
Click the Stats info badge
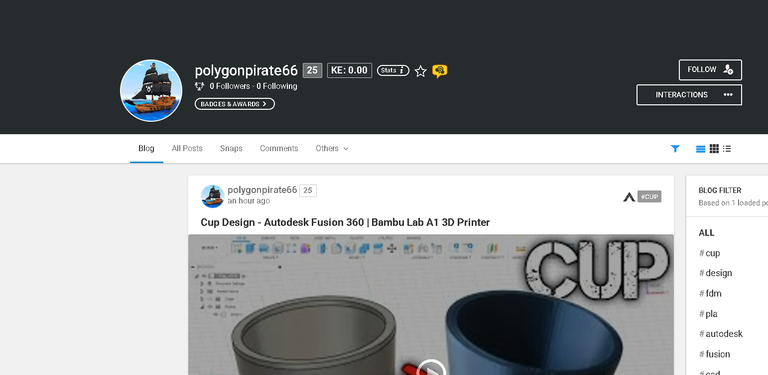pyautogui.click(x=393, y=70)
